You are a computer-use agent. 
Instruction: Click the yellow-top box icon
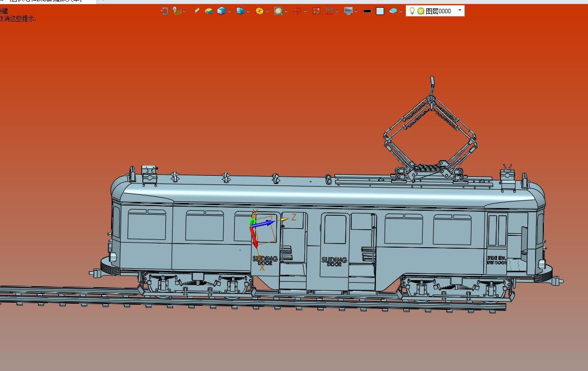coord(209,11)
